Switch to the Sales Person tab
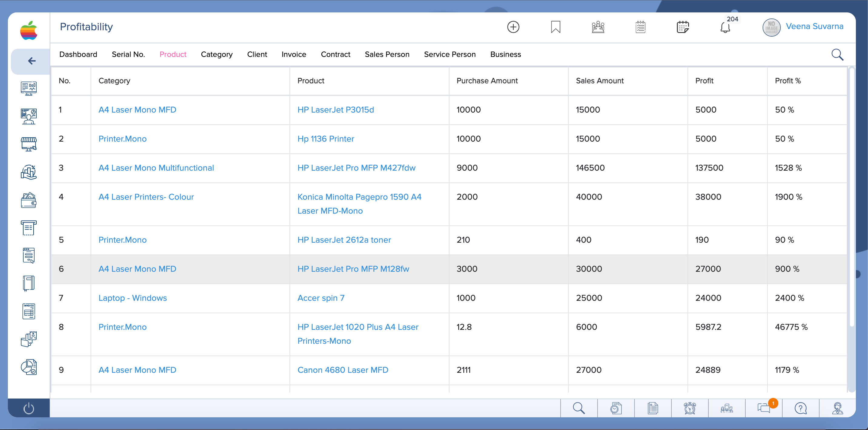 [387, 54]
